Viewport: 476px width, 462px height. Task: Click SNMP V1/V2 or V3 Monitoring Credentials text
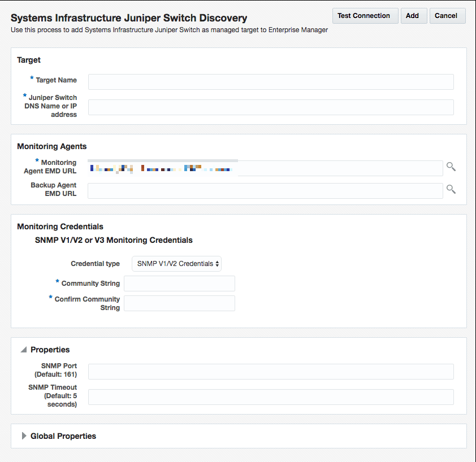[x=114, y=240]
